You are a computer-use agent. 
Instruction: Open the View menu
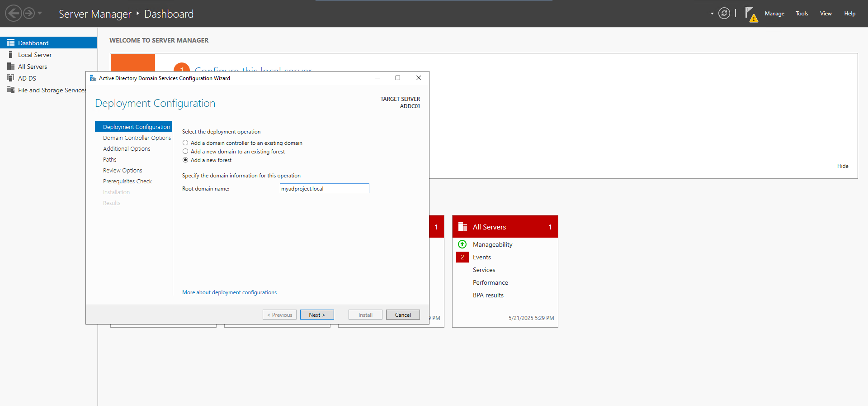click(826, 14)
